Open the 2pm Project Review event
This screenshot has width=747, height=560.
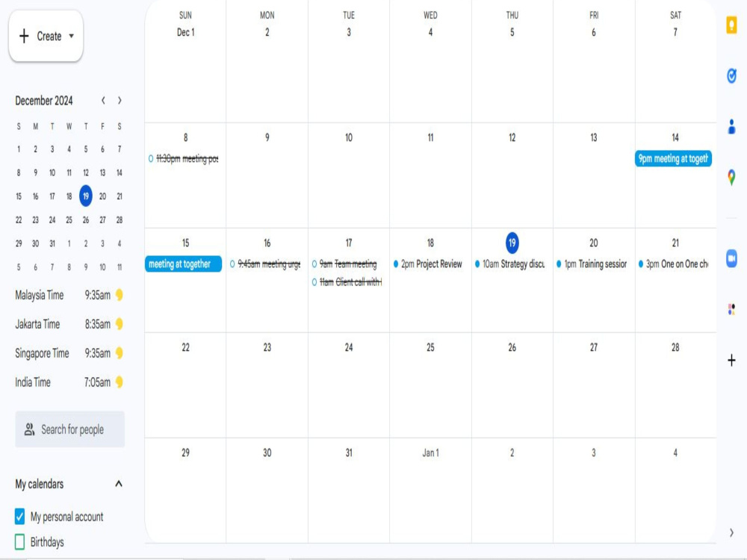(428, 264)
